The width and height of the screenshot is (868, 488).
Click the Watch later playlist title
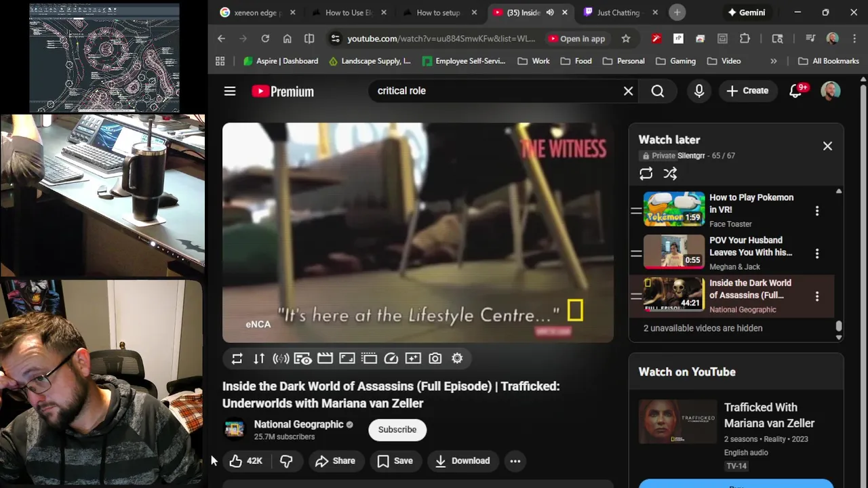(x=669, y=140)
